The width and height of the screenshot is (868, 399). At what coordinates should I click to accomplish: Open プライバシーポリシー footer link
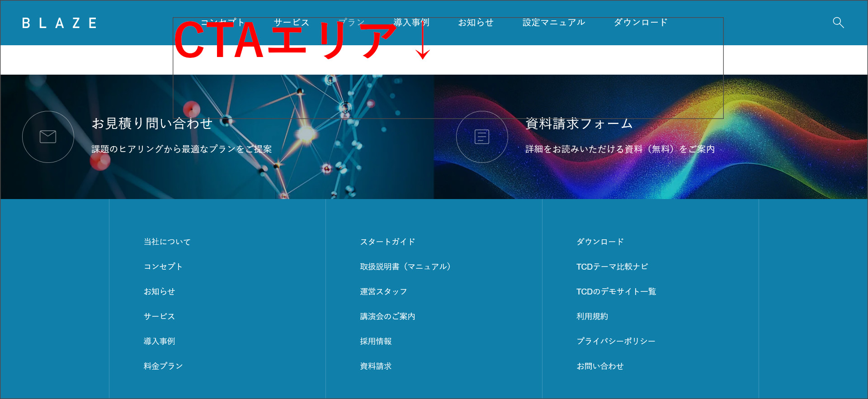click(616, 342)
